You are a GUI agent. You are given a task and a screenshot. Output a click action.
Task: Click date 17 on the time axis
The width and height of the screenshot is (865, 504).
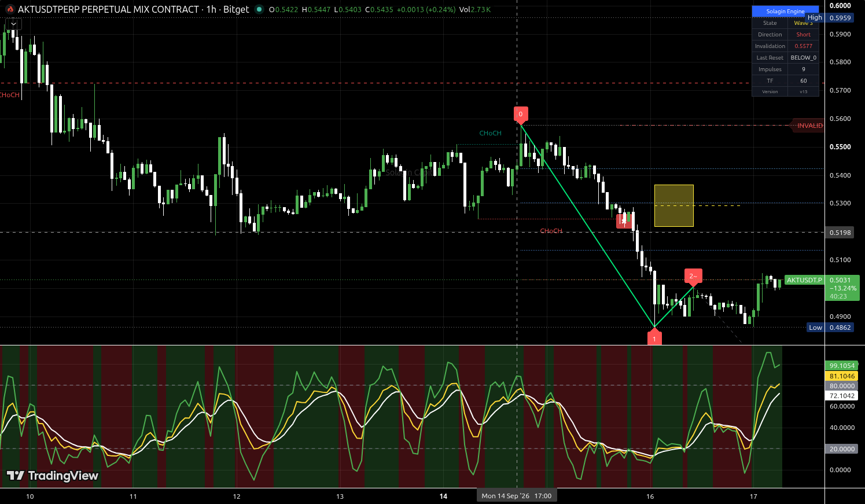click(753, 496)
